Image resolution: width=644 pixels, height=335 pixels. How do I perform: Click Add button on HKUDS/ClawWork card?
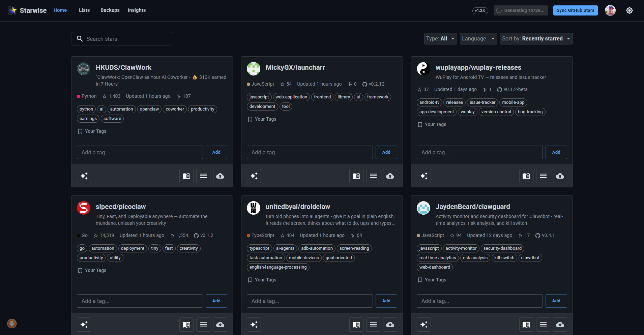[x=216, y=152]
